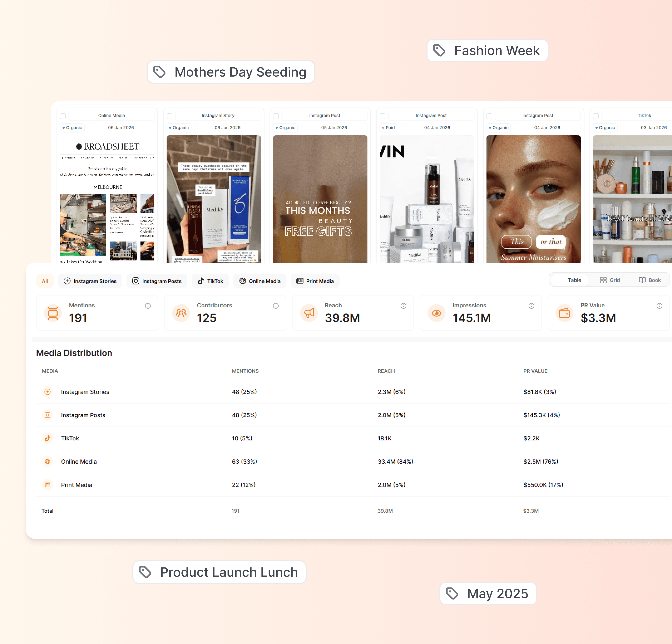Select the Paid Instagram Post card checkbox
Image resolution: width=672 pixels, height=644 pixels.
coord(383,116)
